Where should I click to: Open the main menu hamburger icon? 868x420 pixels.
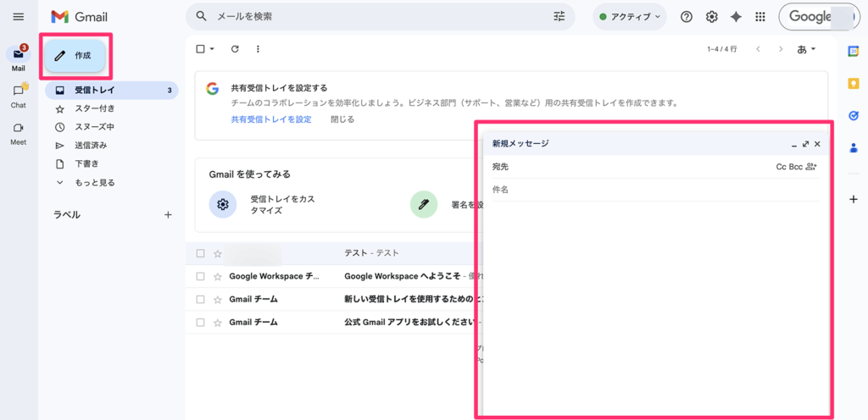[x=19, y=17]
